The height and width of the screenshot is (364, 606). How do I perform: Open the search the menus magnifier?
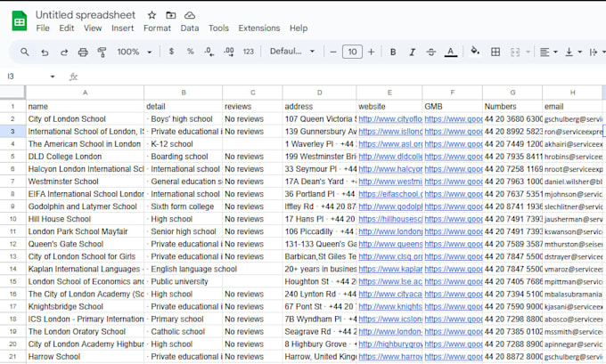(x=24, y=52)
